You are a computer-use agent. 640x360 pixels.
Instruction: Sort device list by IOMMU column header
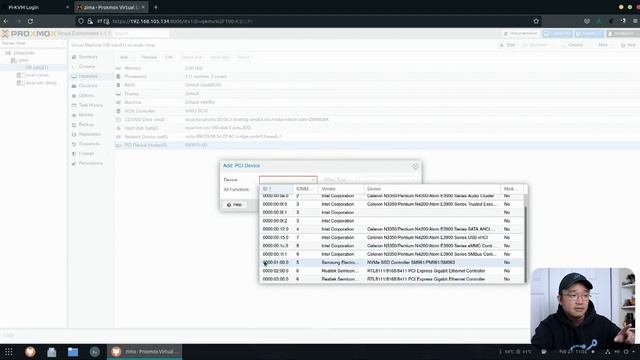[304, 189]
